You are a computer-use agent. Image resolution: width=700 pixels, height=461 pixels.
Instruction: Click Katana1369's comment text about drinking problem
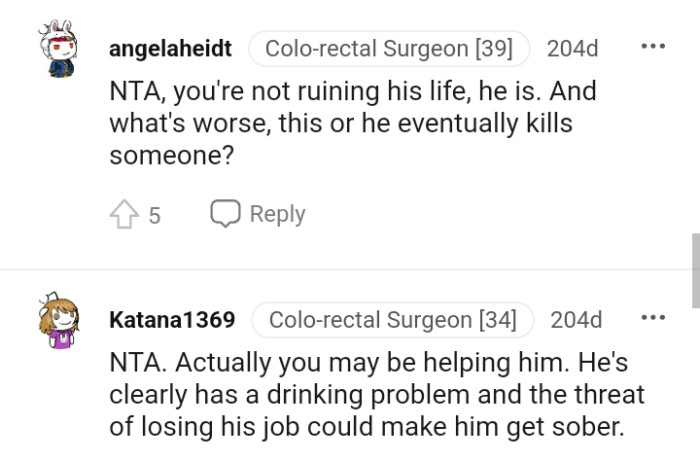(375, 394)
